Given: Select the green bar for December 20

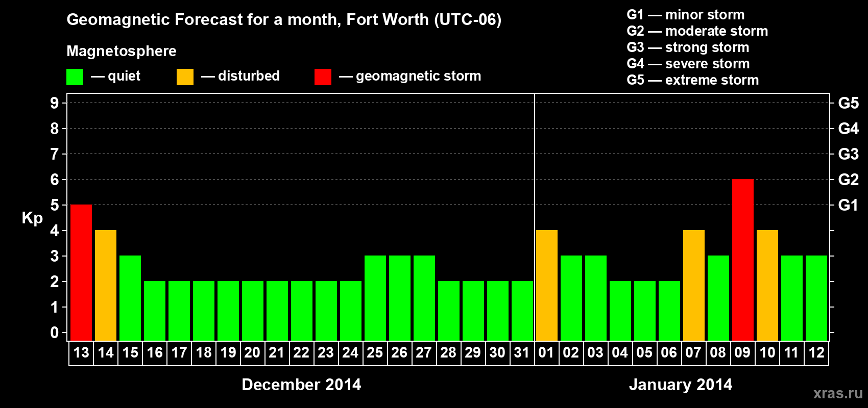Looking at the screenshot, I should 253,311.
